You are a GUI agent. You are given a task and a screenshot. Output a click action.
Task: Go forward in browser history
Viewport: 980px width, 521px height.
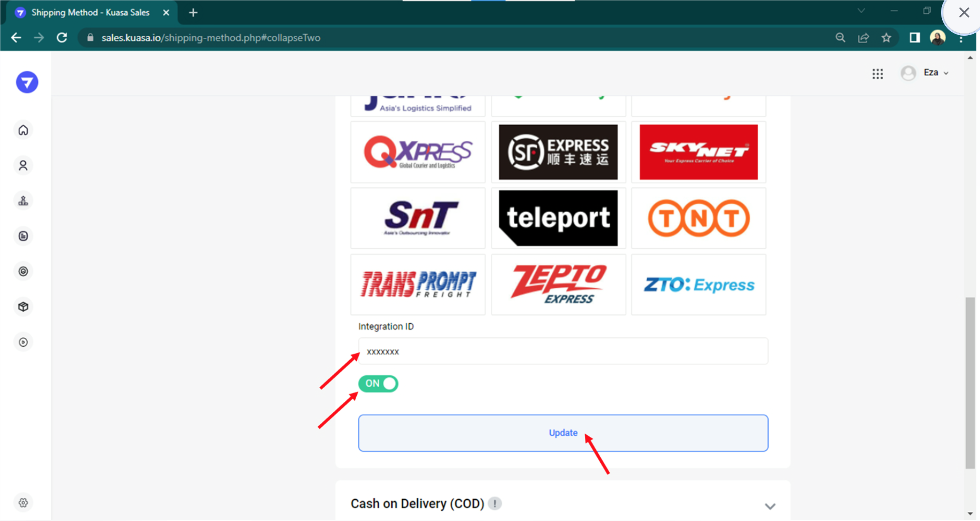coord(39,38)
